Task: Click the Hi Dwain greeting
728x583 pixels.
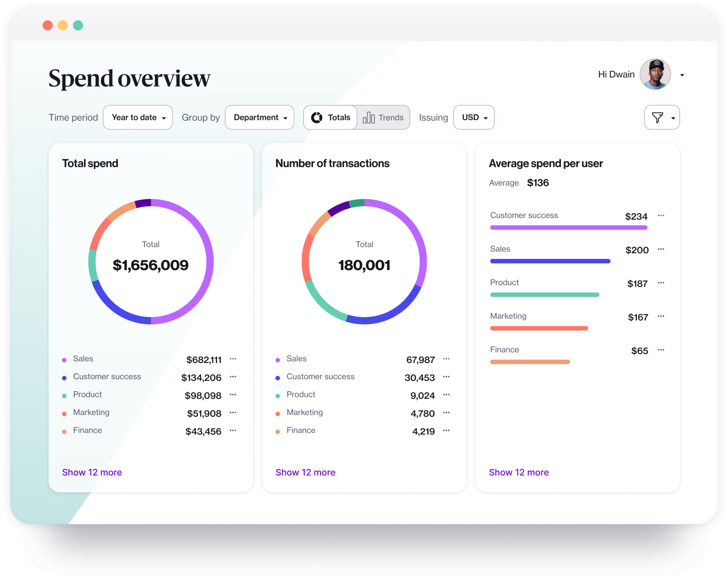Action: point(616,74)
